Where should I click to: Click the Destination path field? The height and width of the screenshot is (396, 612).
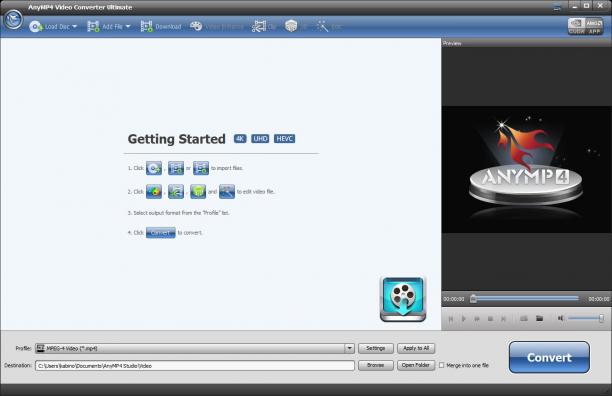click(195, 366)
